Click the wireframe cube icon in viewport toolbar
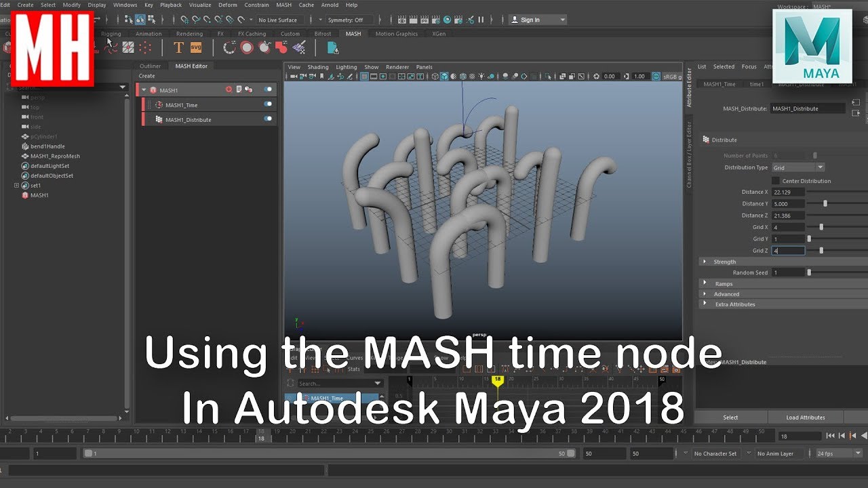 click(435, 77)
